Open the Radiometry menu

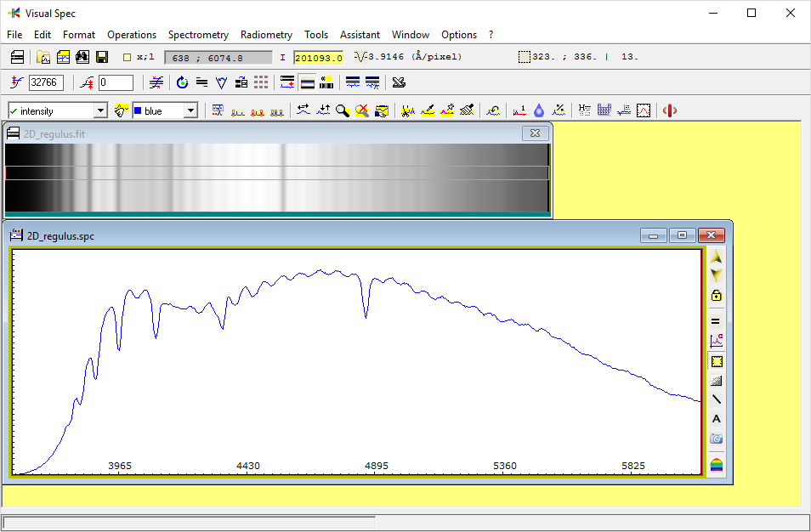pyautogui.click(x=266, y=35)
